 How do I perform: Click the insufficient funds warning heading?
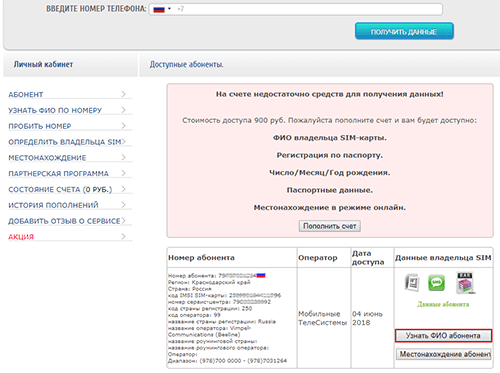click(330, 94)
